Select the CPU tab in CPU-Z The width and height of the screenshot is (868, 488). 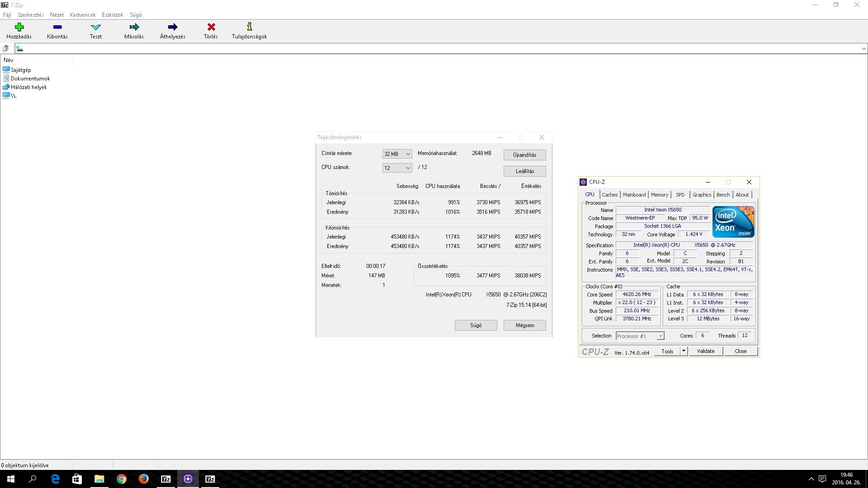(590, 194)
